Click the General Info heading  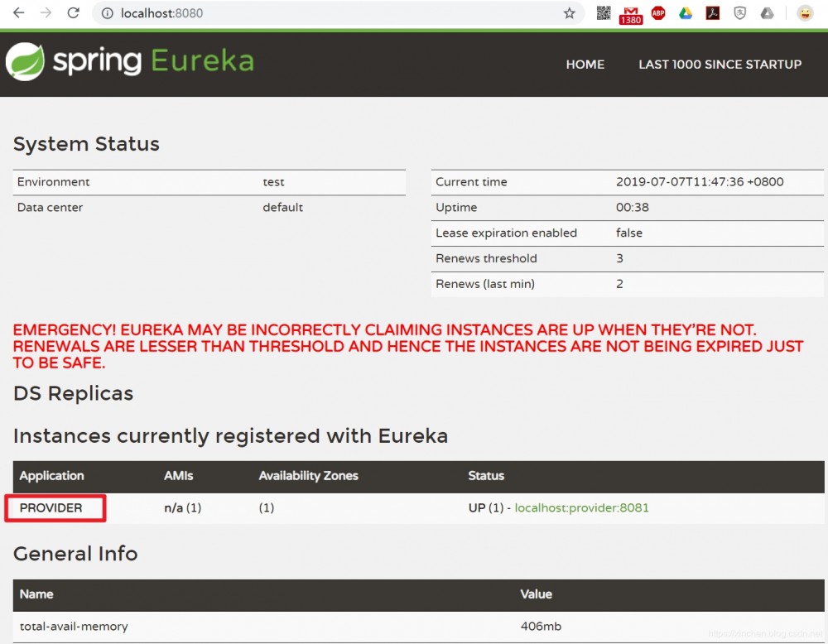tap(75, 554)
